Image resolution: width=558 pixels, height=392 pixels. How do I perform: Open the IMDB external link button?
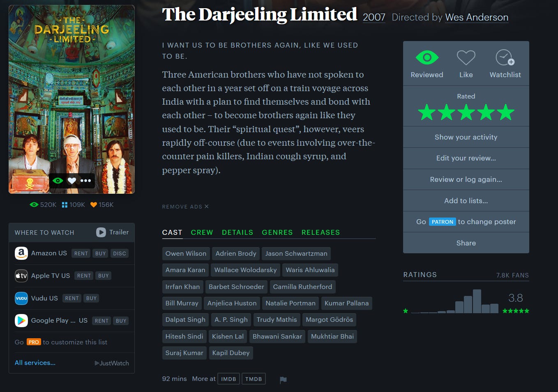pyautogui.click(x=229, y=379)
